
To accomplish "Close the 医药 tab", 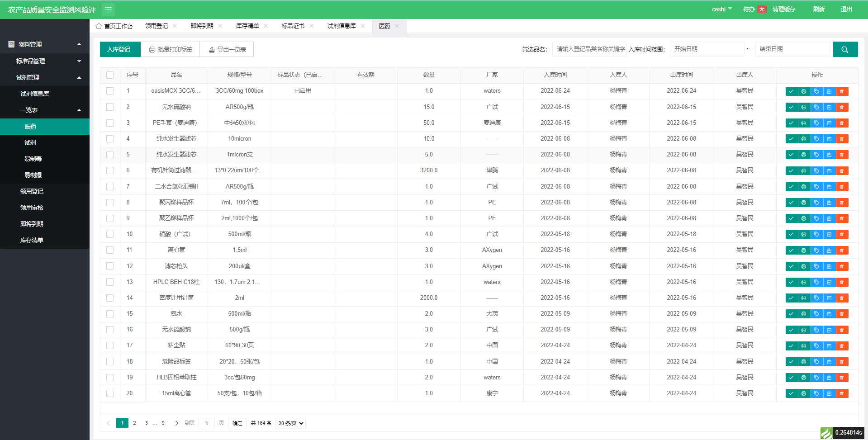I will pyautogui.click(x=397, y=26).
